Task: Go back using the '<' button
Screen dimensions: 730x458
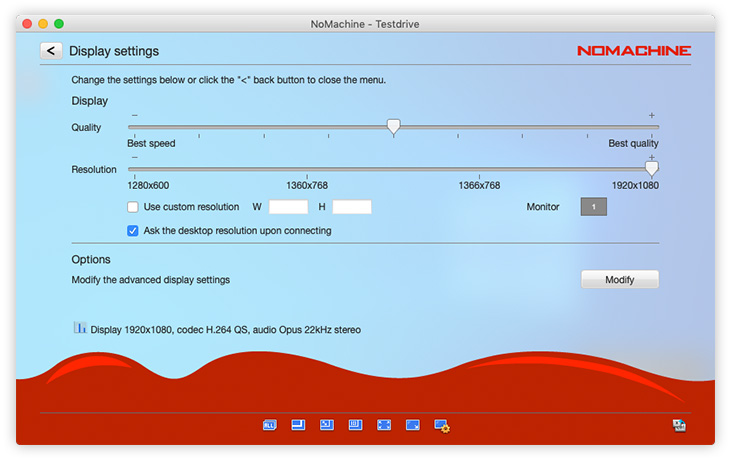Action: click(x=51, y=51)
